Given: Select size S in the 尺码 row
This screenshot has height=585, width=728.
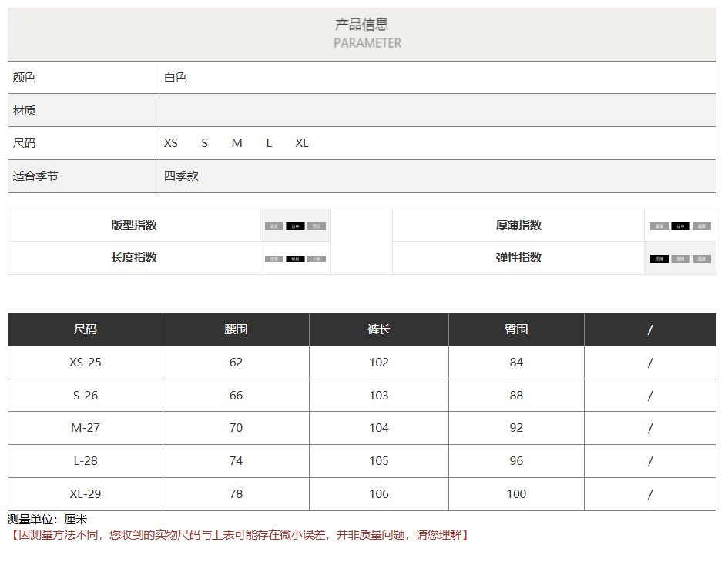Looking at the screenshot, I should (205, 143).
